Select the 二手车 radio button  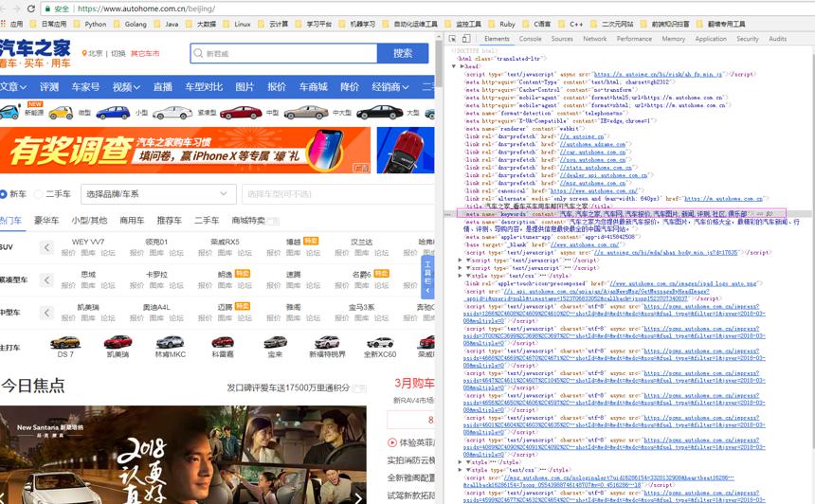[x=38, y=194]
